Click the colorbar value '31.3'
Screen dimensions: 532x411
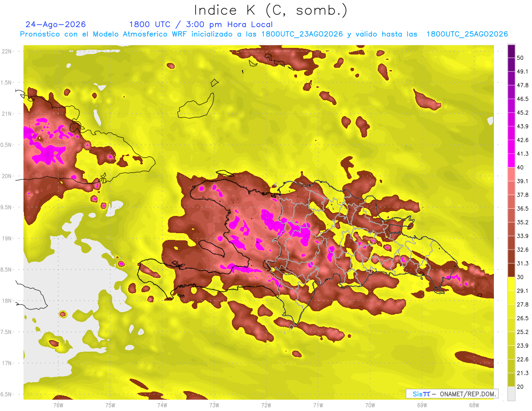522,263
